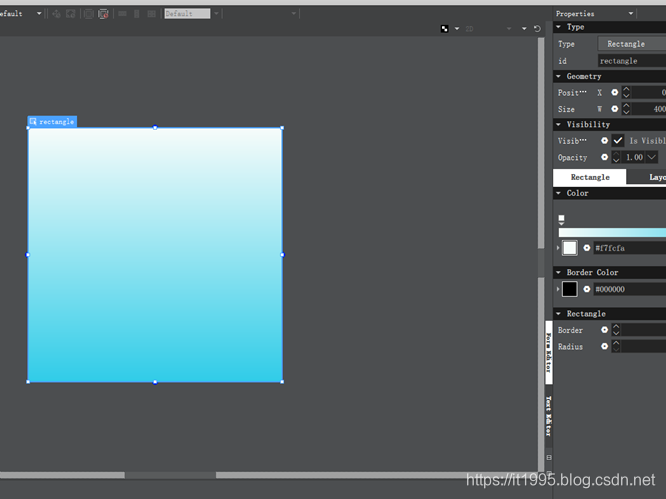
Task: Open binding menu for Opacity
Action: pyautogui.click(x=604, y=157)
